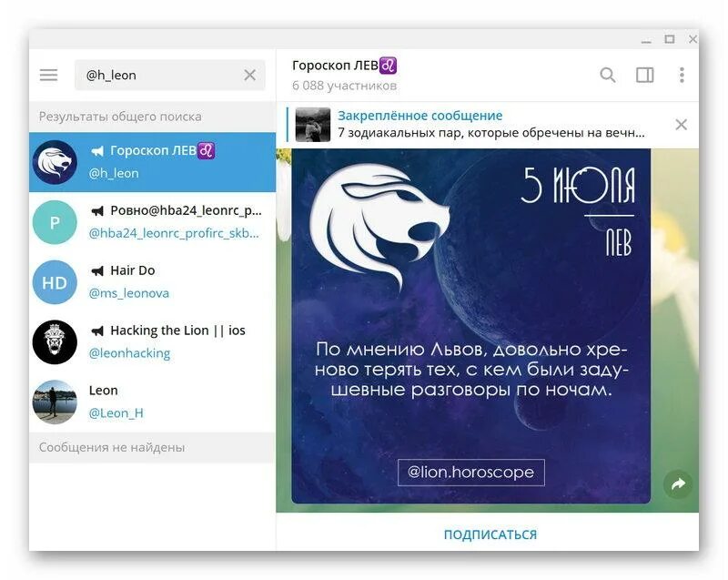Click the Hacking the Lion skull avatar
The width and height of the screenshot is (728, 580).
(55, 341)
